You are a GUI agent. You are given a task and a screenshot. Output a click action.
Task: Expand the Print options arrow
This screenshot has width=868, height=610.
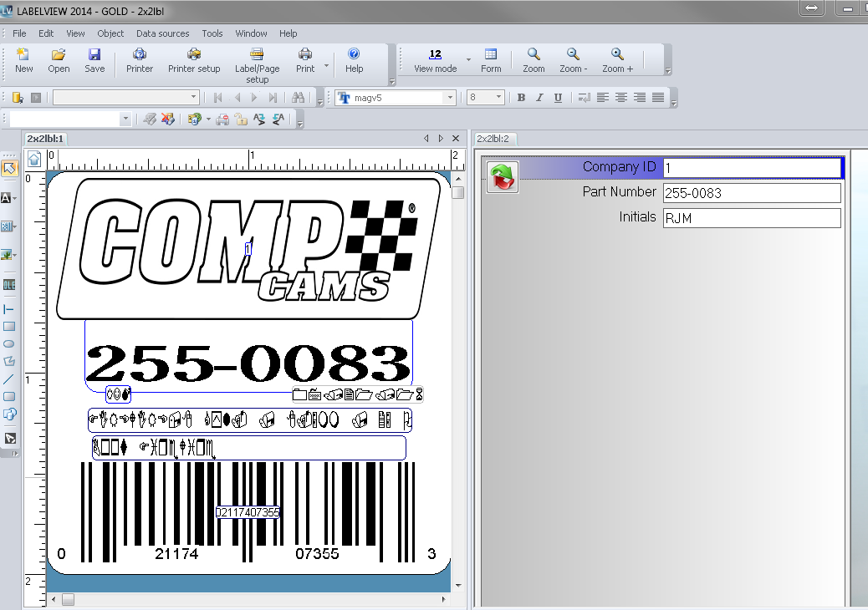point(326,65)
